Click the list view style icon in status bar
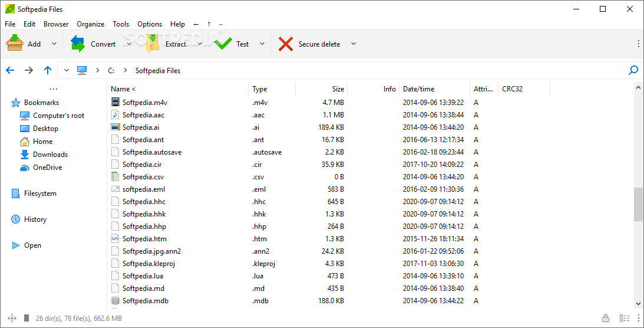 click(x=625, y=318)
